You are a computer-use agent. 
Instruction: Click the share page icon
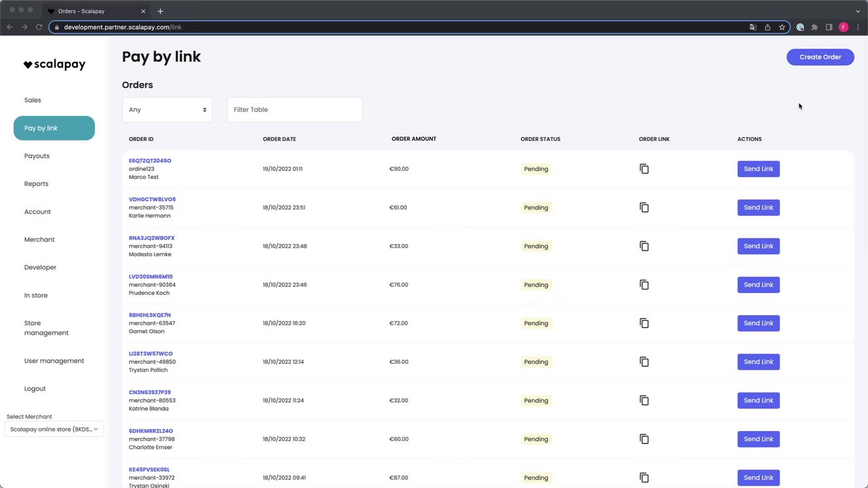[x=768, y=27]
